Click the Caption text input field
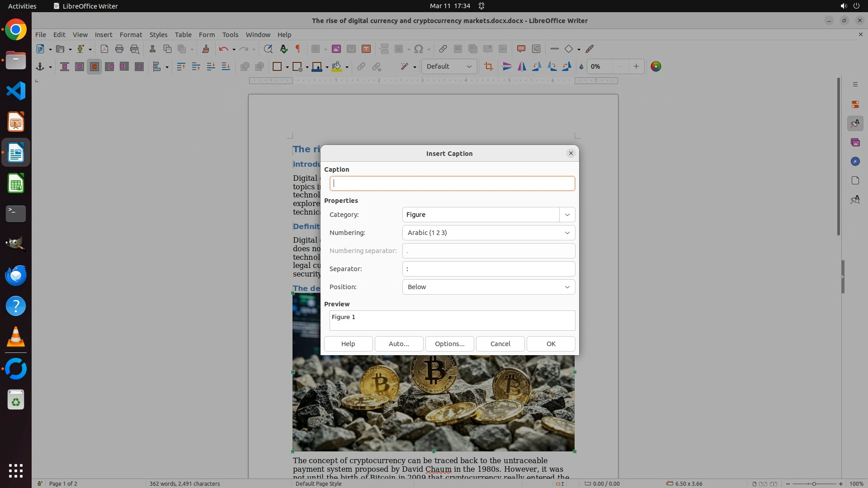 pos(452,183)
